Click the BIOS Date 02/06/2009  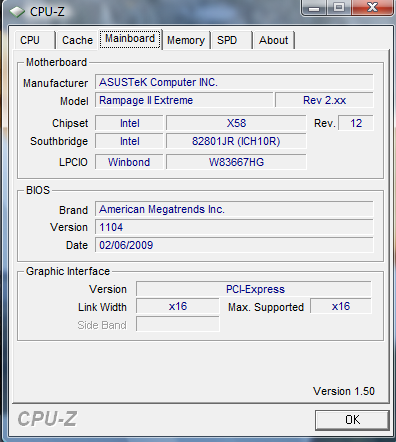pos(234,245)
